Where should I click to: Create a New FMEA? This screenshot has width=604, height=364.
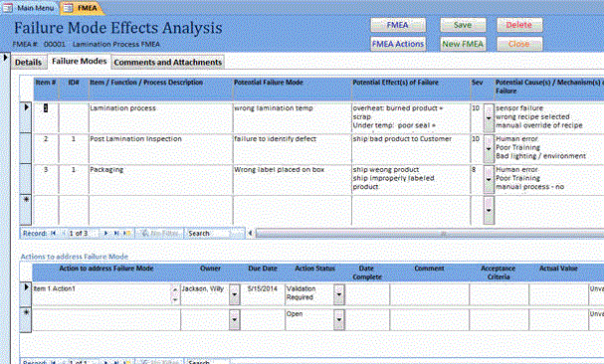(463, 44)
